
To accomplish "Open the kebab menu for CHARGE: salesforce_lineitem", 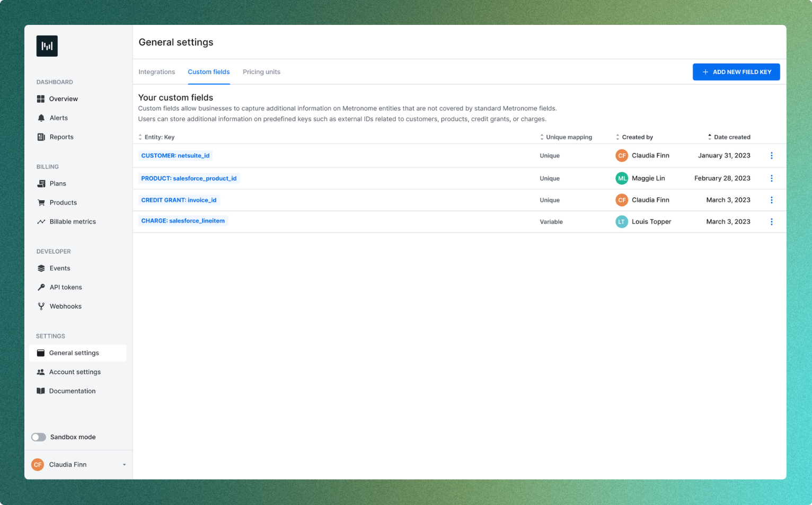I will pyautogui.click(x=771, y=222).
